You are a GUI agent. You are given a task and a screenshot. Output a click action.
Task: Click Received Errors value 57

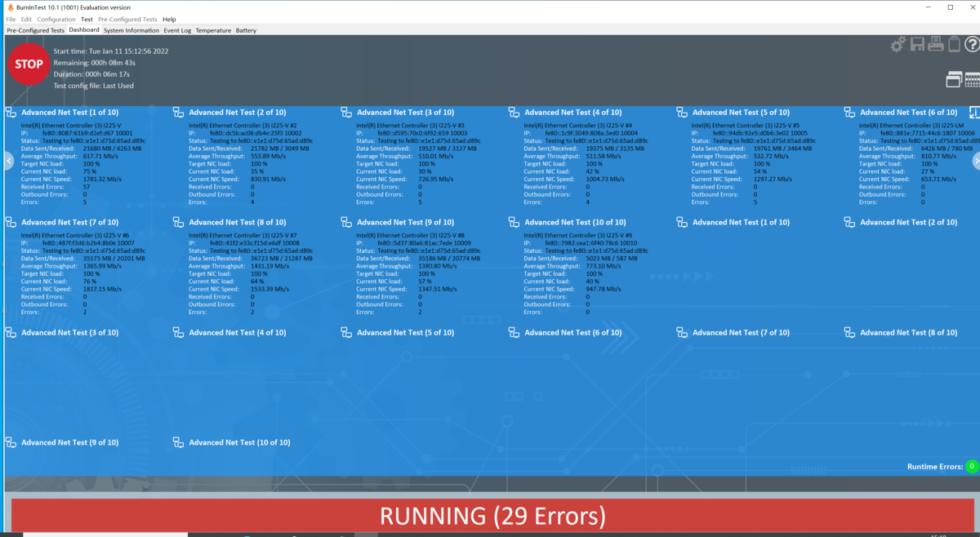87,187
